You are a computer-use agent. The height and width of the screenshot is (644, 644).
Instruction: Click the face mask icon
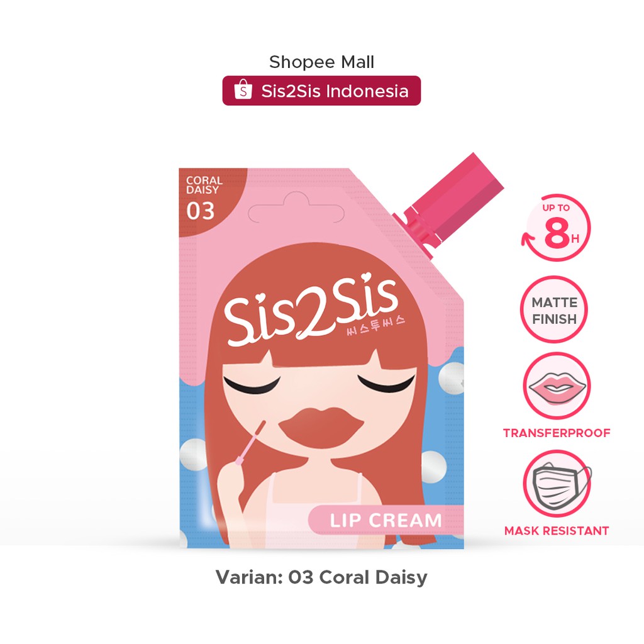coord(557,484)
